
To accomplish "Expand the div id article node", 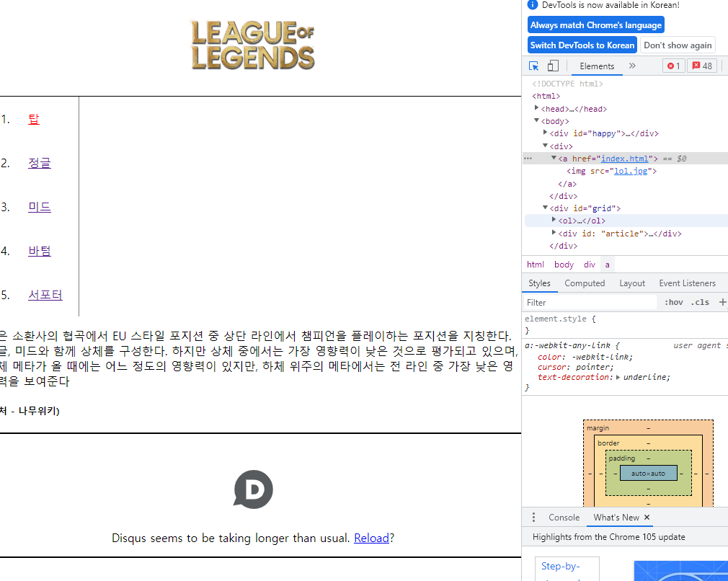I will (x=554, y=233).
